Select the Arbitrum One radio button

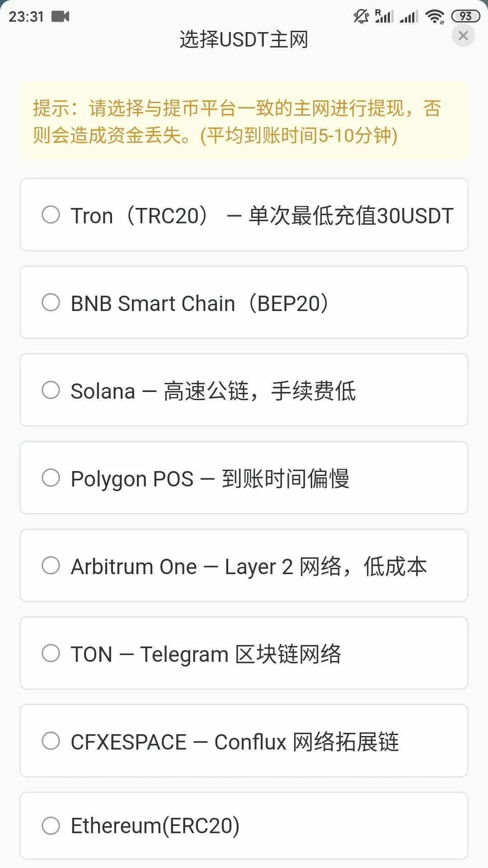[51, 566]
